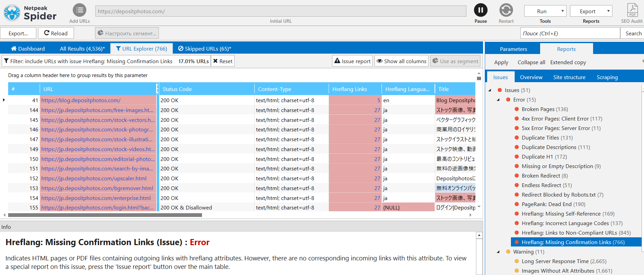Switch to the Dashboard tab
644x275 pixels.
click(28, 49)
